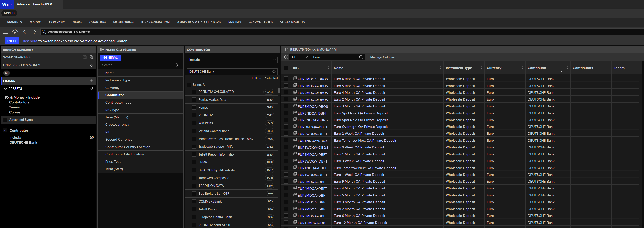Open a new tab with plus icon
The height and width of the screenshot is (228, 644).
pos(66,4)
